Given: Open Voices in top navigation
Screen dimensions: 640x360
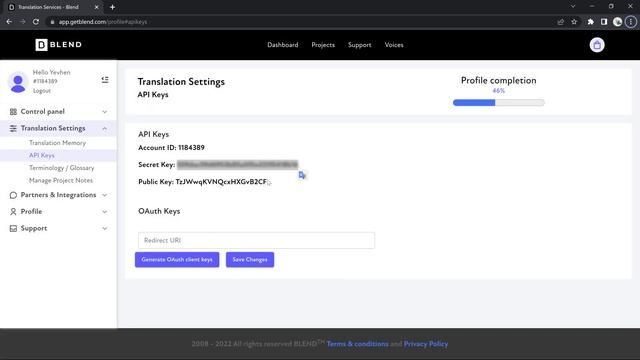Looking at the screenshot, I should tap(394, 45).
